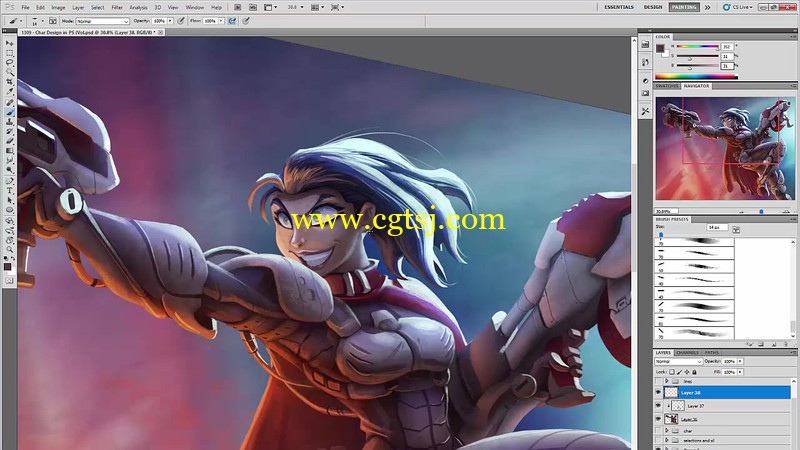Expand the char layer group
The image size is (800, 450).
point(667,431)
